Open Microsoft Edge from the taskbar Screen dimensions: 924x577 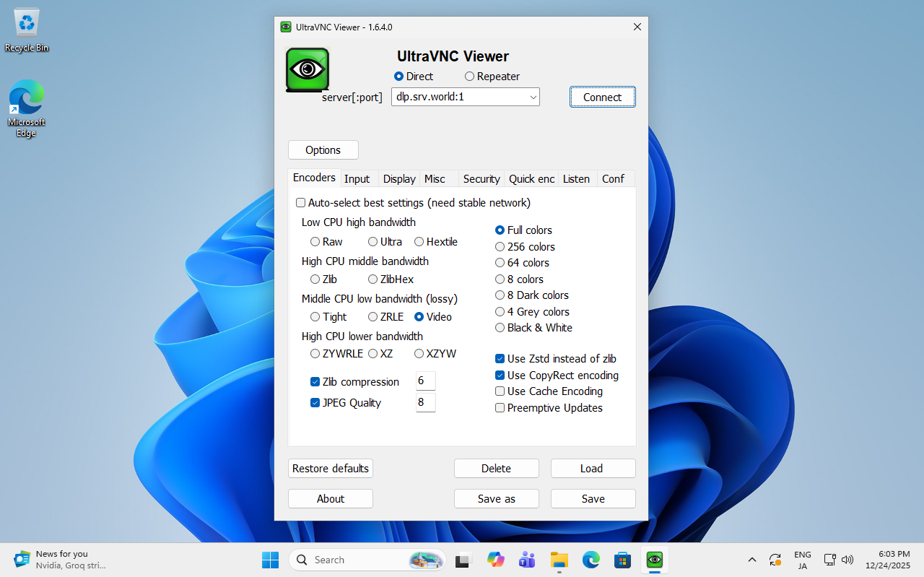point(590,560)
